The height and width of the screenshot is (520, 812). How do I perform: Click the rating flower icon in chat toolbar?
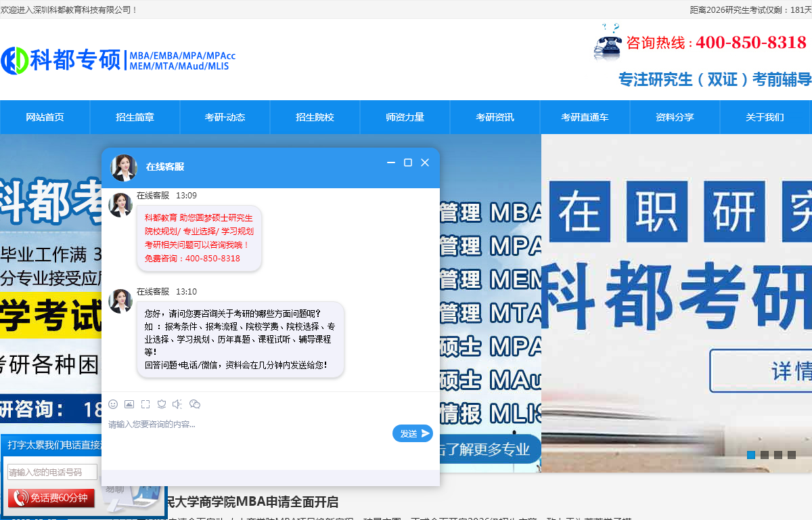tap(162, 404)
